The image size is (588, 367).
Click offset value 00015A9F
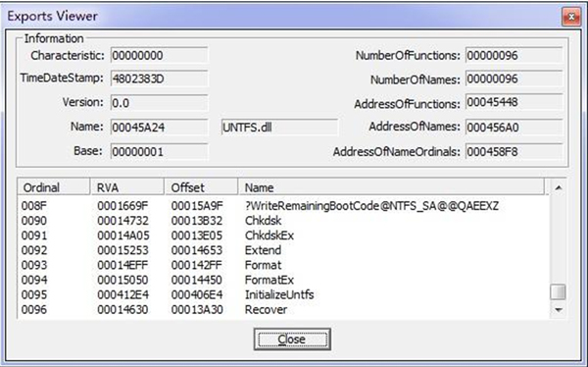click(197, 206)
